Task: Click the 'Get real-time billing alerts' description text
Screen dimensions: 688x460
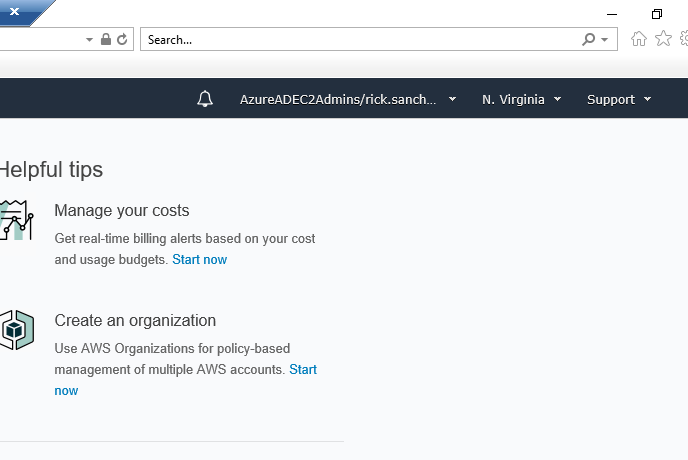Action: tap(185, 248)
